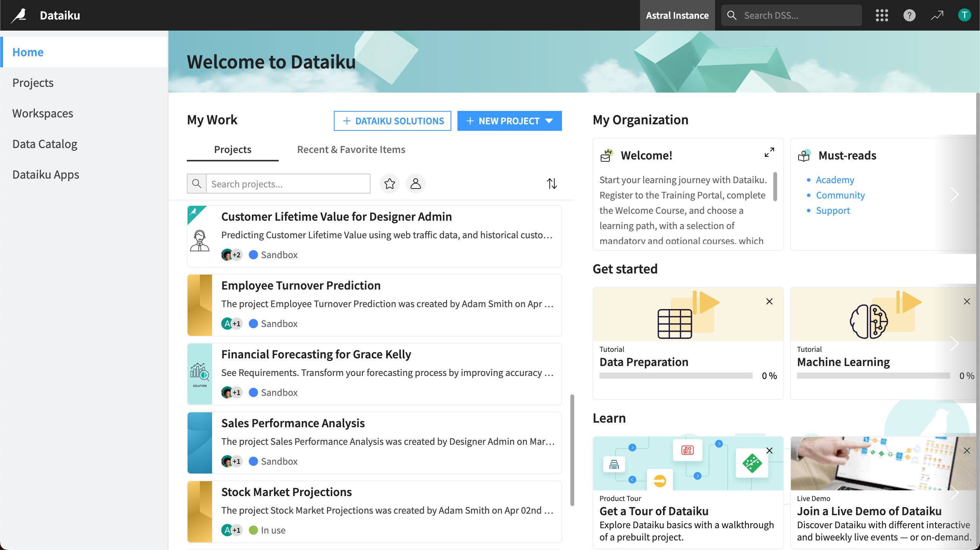This screenshot has height=550, width=980.
Task: Dismiss the Data Preparation tutorial card
Action: tap(770, 301)
